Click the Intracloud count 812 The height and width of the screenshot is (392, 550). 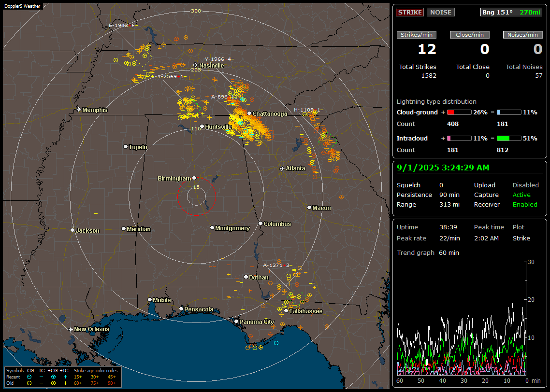pyautogui.click(x=502, y=150)
